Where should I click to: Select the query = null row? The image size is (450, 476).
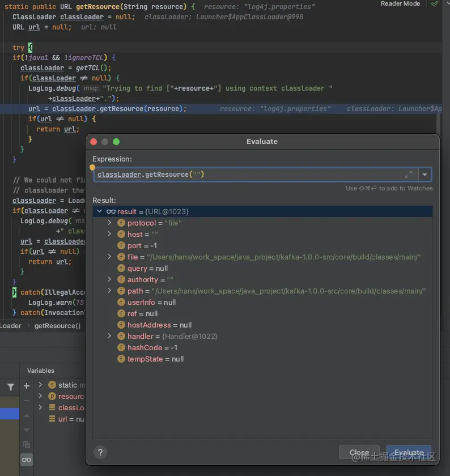[262, 269]
